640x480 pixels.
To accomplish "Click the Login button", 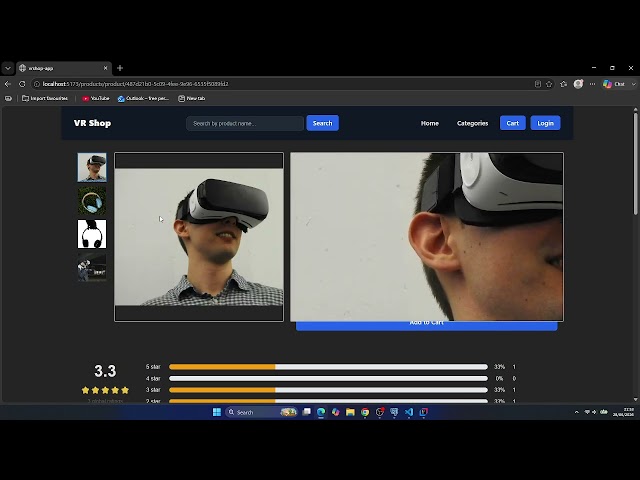I will (545, 123).
